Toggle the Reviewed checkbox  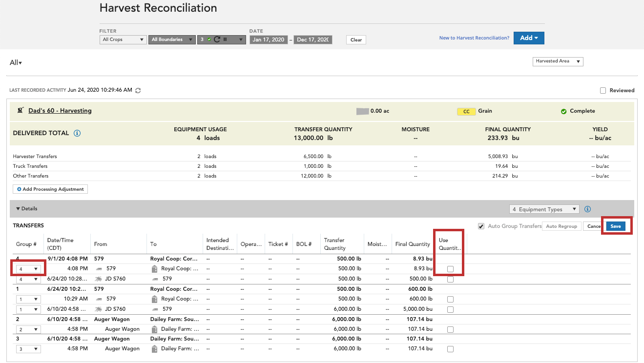(x=603, y=90)
